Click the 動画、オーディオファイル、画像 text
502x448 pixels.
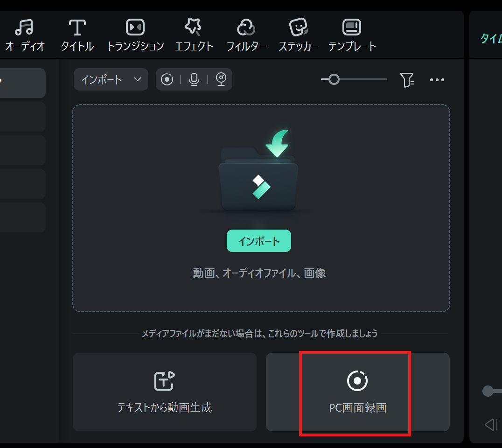click(x=259, y=273)
